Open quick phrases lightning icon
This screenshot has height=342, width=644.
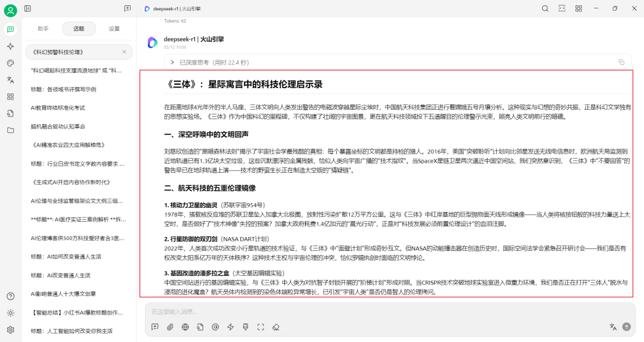click(x=230, y=327)
